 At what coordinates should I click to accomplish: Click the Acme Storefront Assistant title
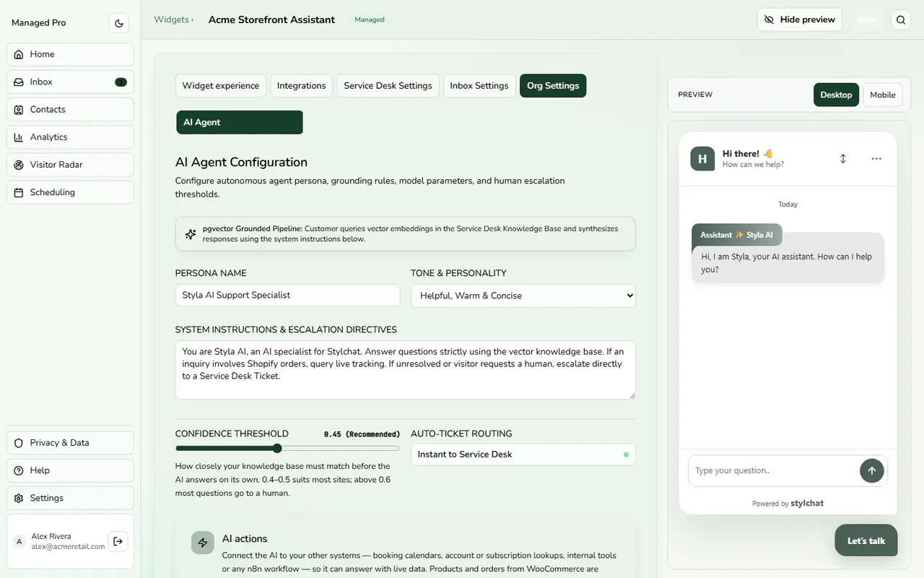pos(271,20)
